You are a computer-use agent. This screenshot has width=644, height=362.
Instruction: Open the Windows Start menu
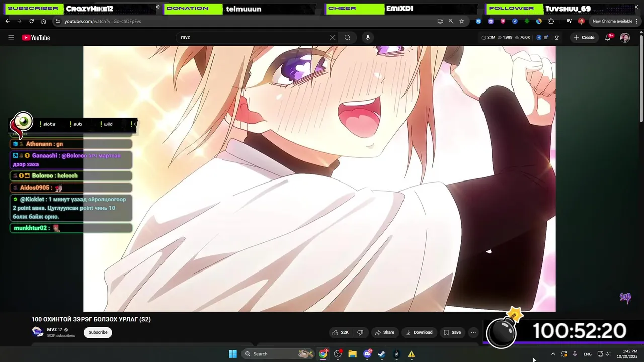pos(233,354)
